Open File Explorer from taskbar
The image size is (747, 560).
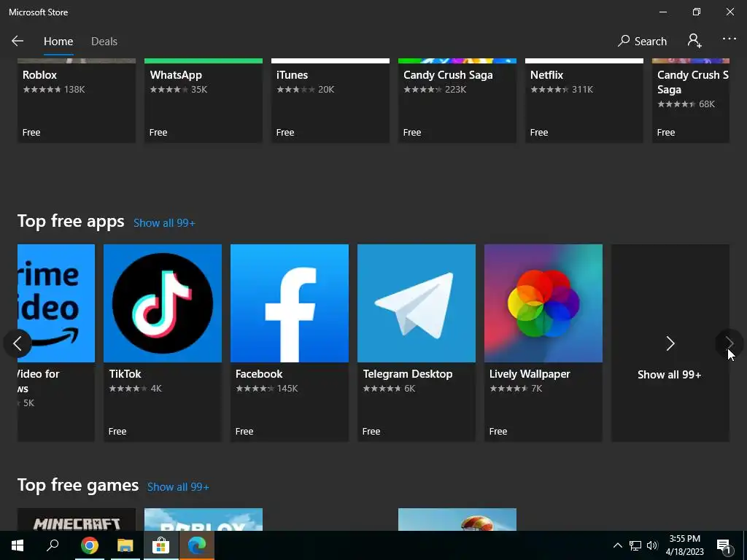(x=125, y=545)
